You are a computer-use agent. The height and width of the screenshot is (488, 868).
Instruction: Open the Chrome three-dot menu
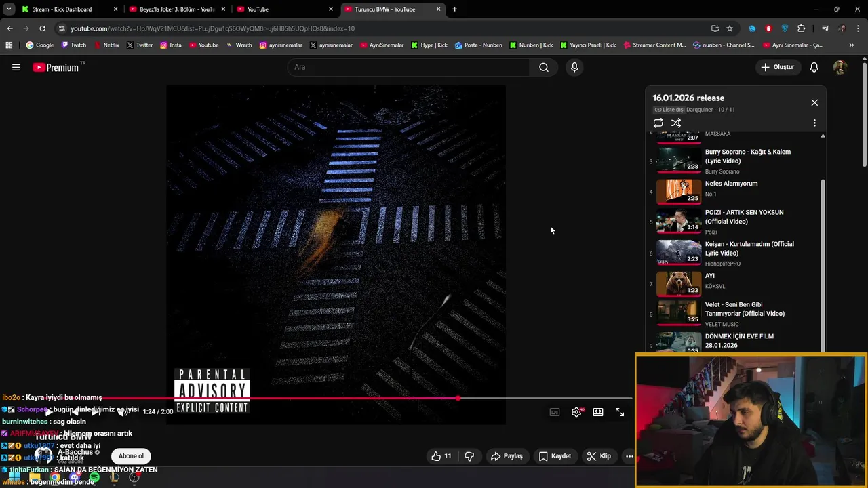pyautogui.click(x=859, y=28)
